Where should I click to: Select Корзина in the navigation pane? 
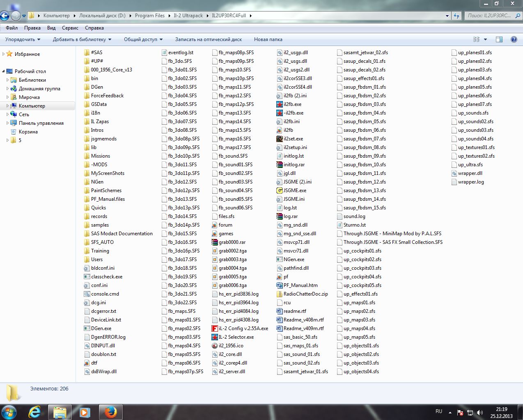pyautogui.click(x=28, y=132)
